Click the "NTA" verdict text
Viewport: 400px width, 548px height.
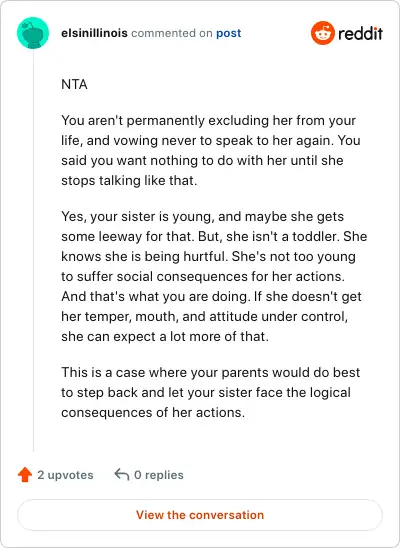tap(74, 85)
